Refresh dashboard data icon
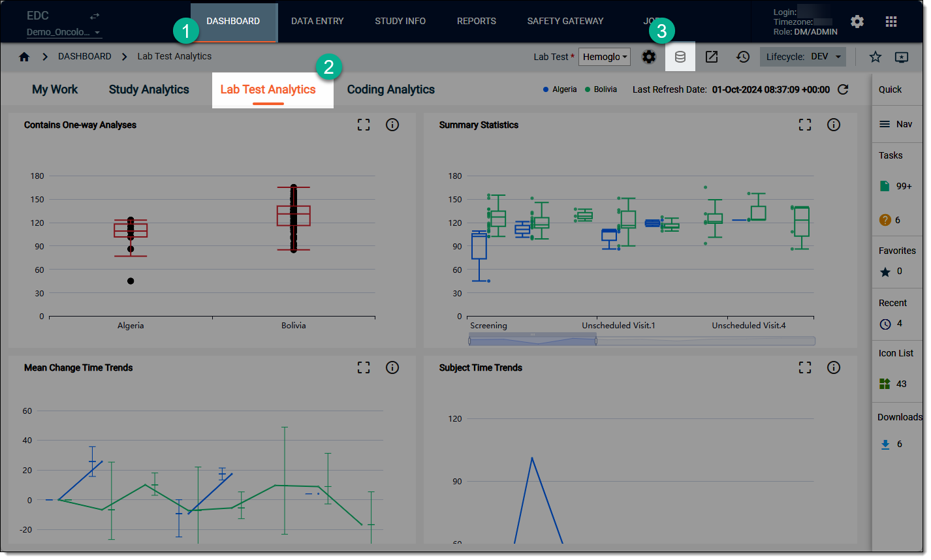The height and width of the screenshot is (560, 931). tap(843, 89)
